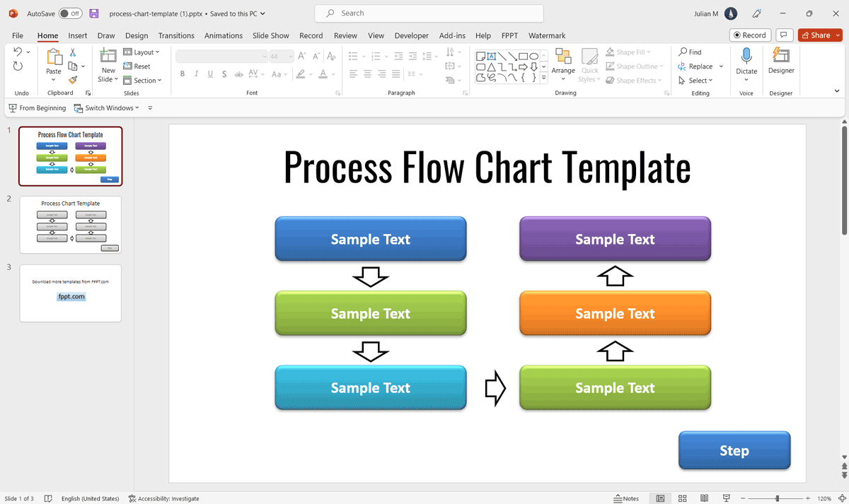Screen dimensions: 849x504
Task: Select the triangle shape in gallery
Action: click(x=492, y=67)
